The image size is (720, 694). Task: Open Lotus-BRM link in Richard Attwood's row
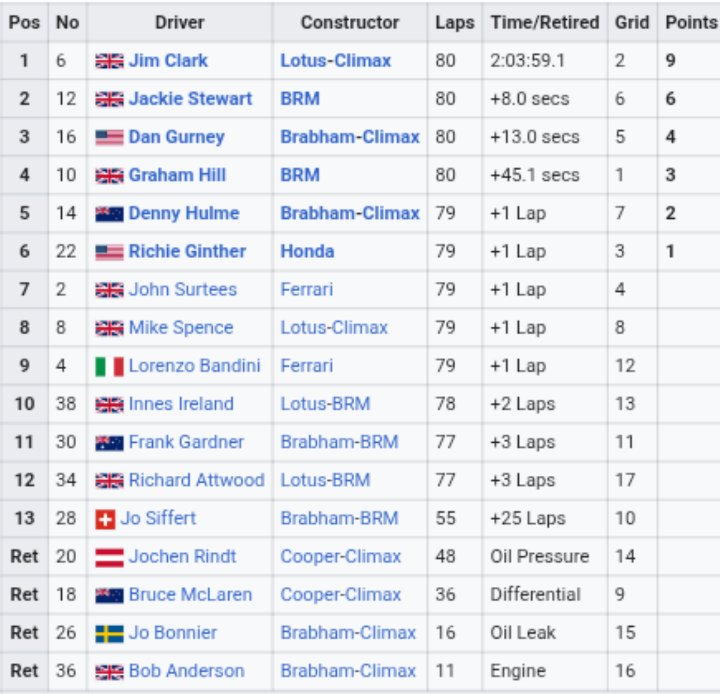pos(325,480)
